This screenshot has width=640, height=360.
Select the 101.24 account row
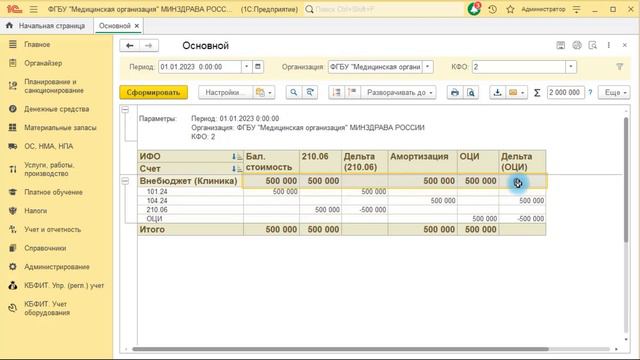pos(341,191)
